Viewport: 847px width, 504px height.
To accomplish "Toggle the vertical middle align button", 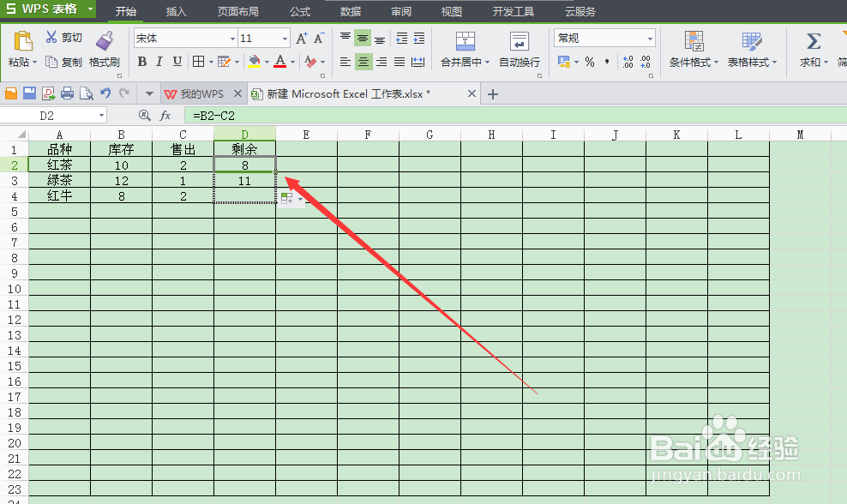I will point(363,39).
